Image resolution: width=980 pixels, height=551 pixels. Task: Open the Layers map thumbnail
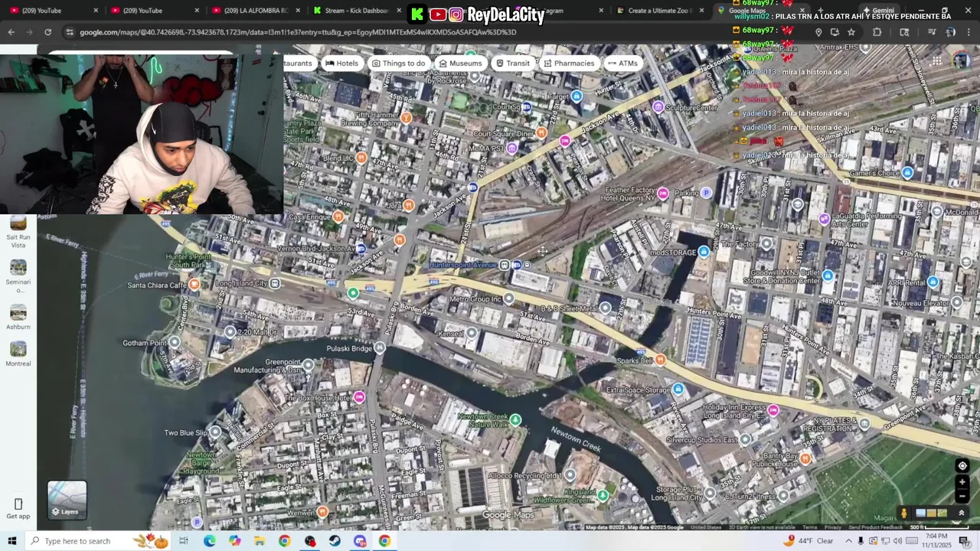67,500
